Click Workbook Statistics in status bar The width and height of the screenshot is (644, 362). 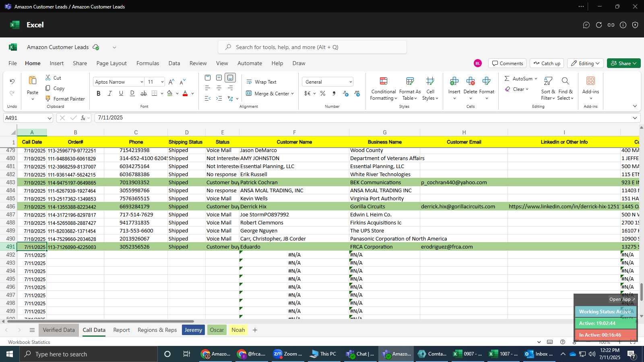tap(29, 342)
